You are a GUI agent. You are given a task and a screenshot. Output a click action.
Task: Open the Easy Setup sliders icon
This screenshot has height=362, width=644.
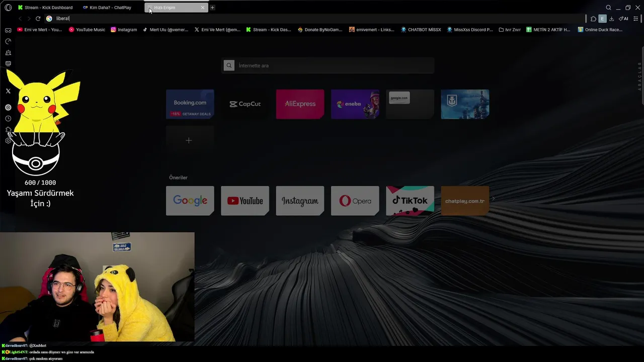pyautogui.click(x=636, y=19)
